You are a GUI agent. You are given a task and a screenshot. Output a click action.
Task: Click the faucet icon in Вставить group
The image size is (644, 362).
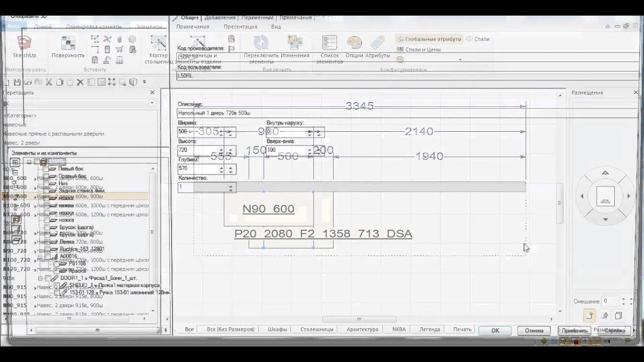(x=107, y=60)
